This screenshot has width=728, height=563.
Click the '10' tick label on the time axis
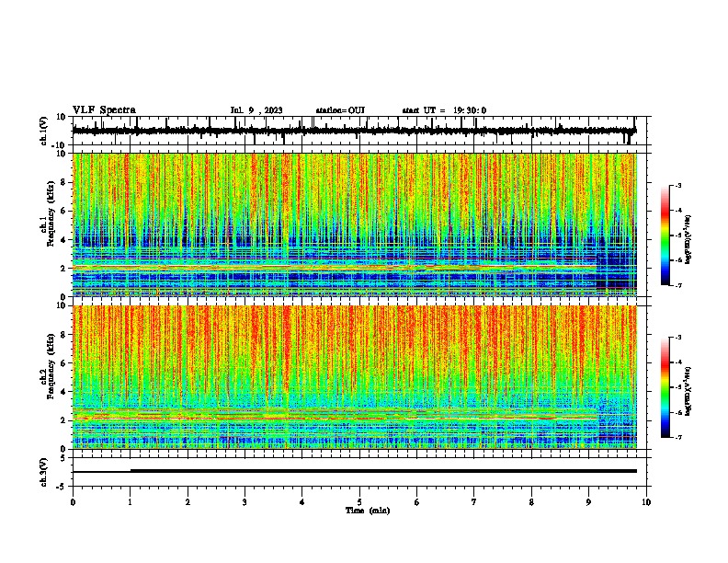click(x=646, y=502)
